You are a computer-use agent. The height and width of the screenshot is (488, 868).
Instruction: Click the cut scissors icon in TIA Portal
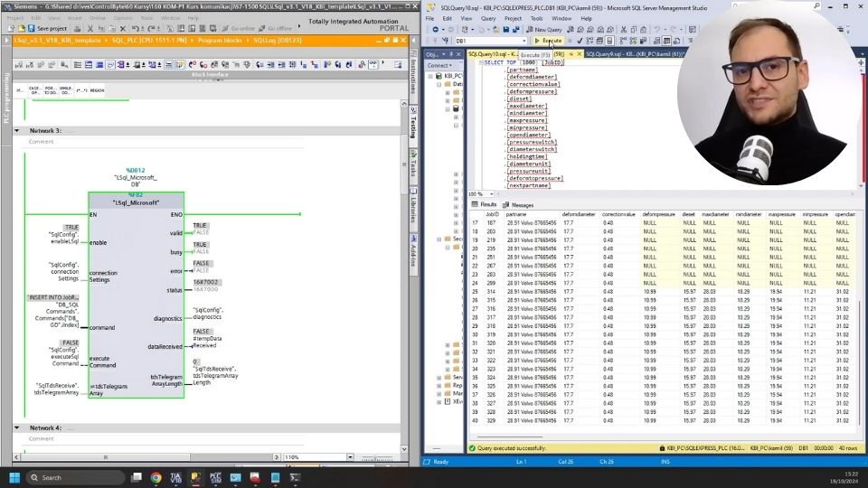coord(90,28)
